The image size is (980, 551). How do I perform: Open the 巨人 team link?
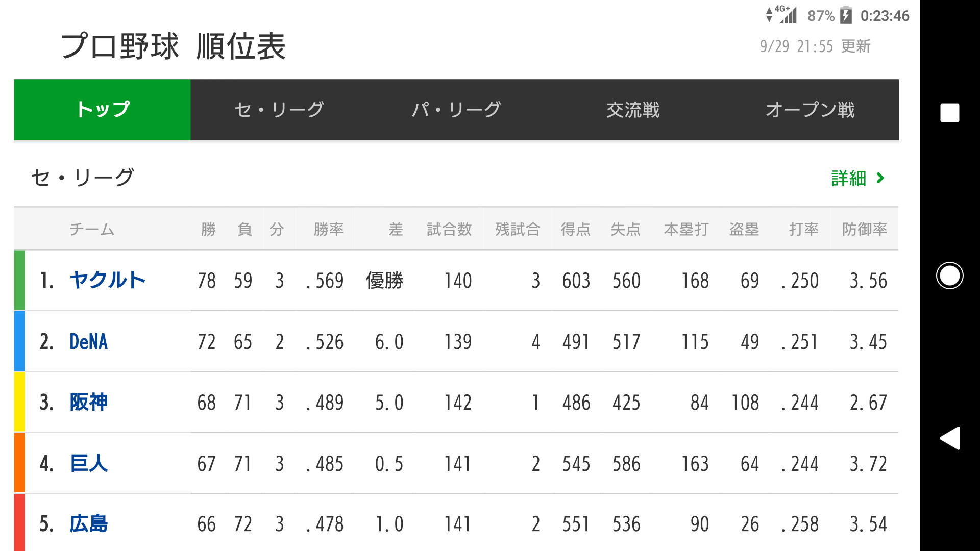(x=88, y=463)
